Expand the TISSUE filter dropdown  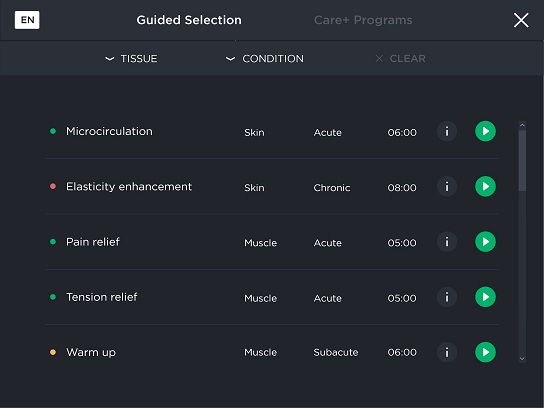131,59
